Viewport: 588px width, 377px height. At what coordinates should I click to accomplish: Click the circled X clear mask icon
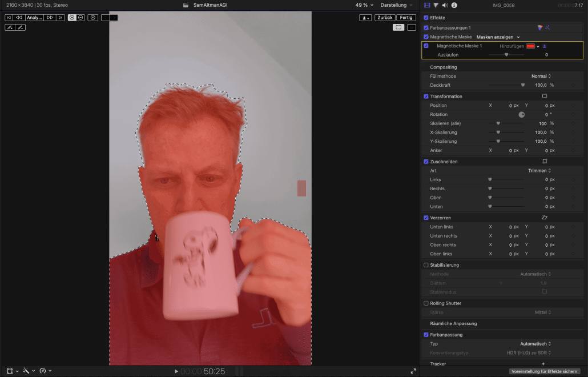click(x=92, y=18)
